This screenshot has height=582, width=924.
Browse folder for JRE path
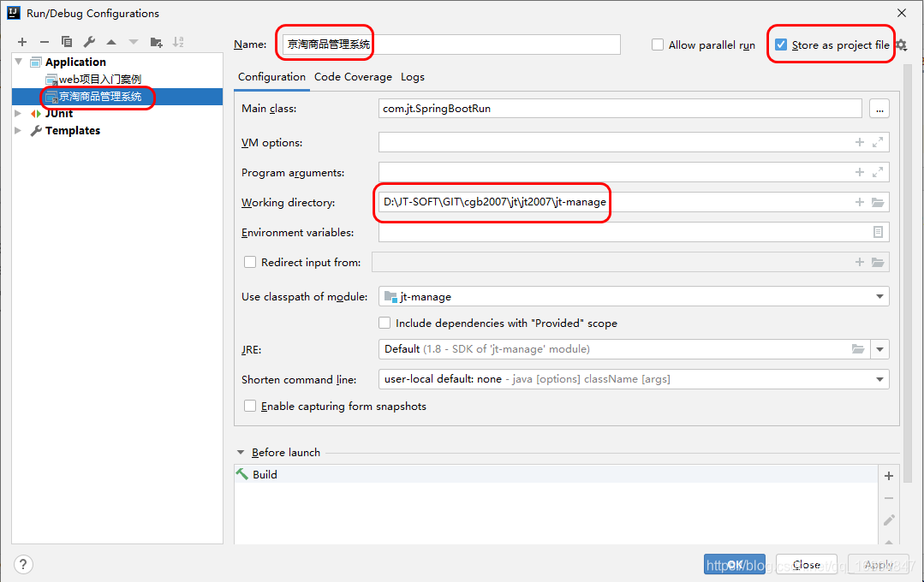[858, 349]
